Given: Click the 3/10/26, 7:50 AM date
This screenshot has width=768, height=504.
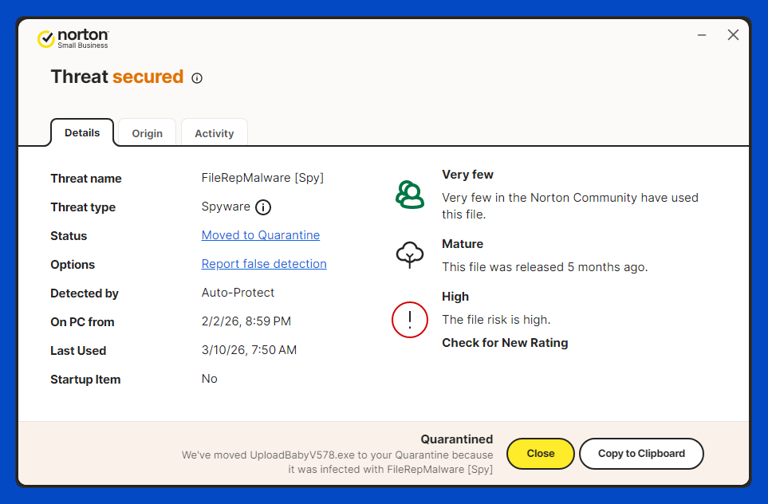Looking at the screenshot, I should 249,350.
